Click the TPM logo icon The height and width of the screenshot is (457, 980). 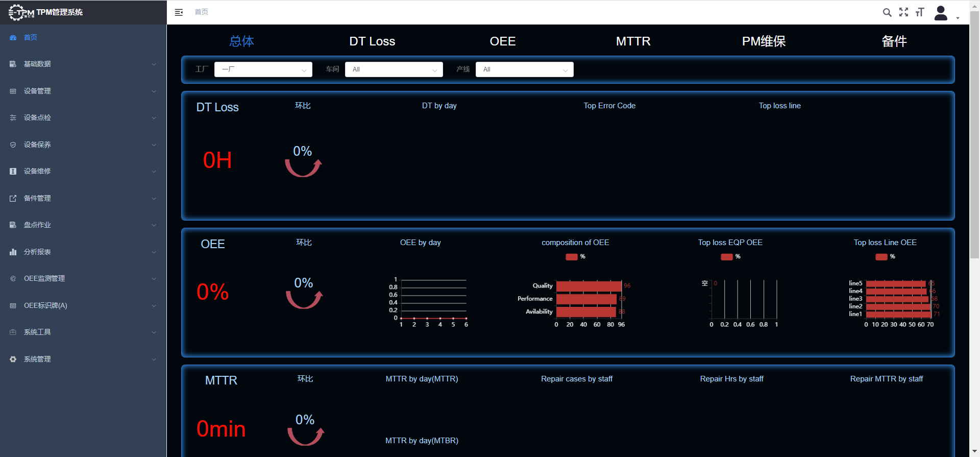[x=21, y=12]
